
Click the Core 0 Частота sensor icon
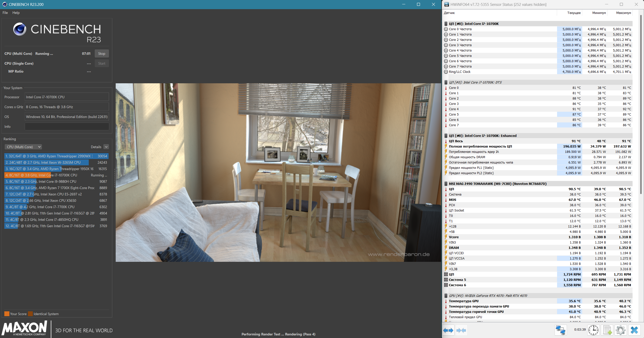(446, 29)
